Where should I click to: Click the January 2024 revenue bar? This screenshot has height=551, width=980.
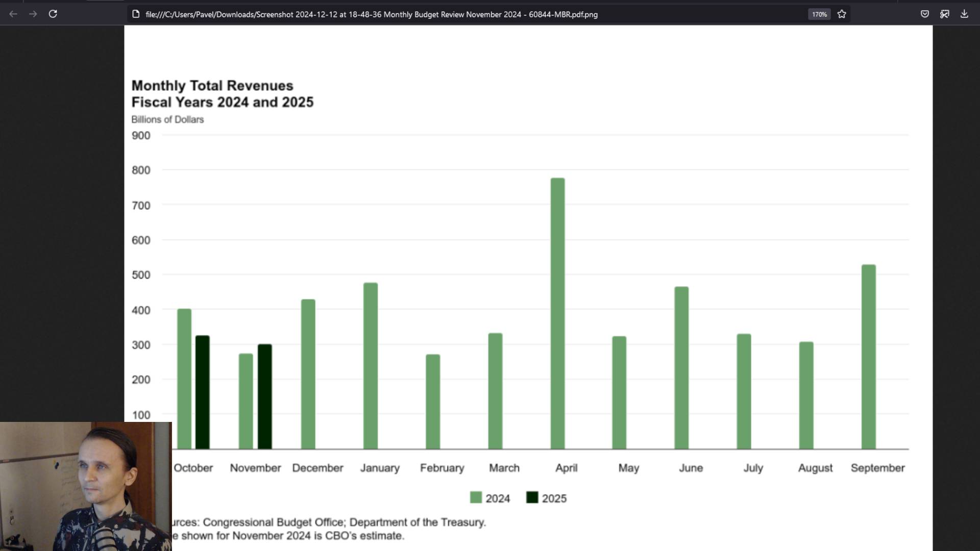371,366
